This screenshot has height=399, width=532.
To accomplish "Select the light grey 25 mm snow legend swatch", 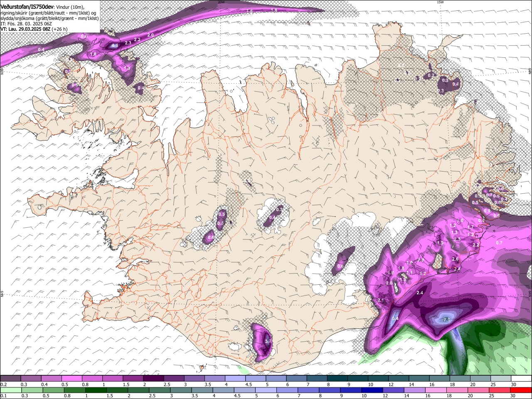I will pyautogui.click(x=501, y=378).
